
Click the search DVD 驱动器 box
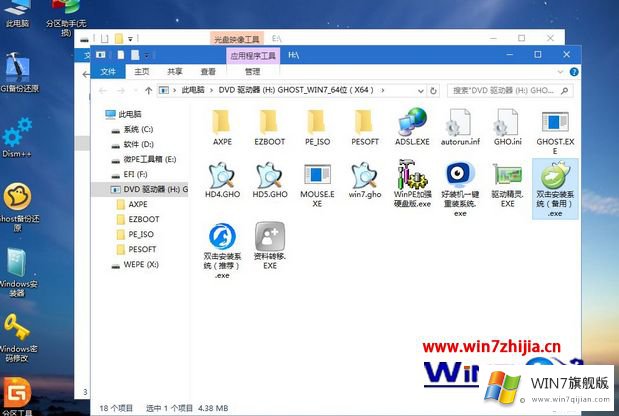pyautogui.click(x=510, y=90)
